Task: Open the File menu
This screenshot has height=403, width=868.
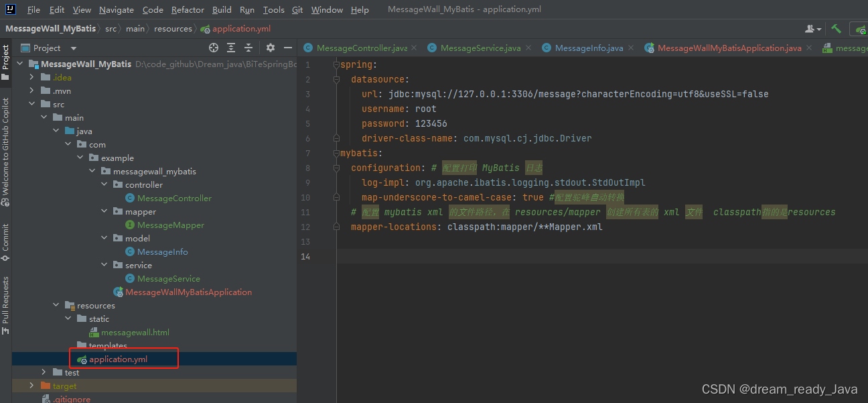Action: (x=33, y=9)
